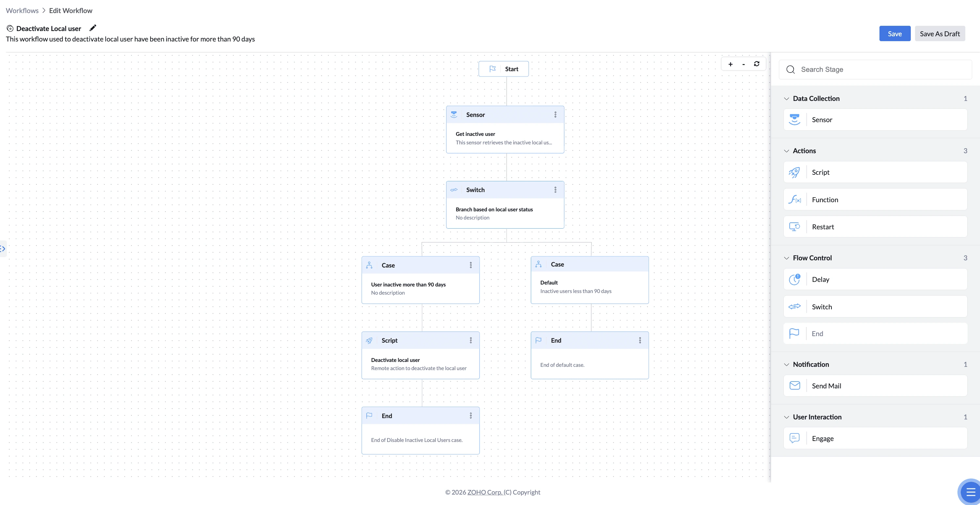The width and height of the screenshot is (980, 505).
Task: Click the Engage chat bubble icon
Action: point(794,438)
